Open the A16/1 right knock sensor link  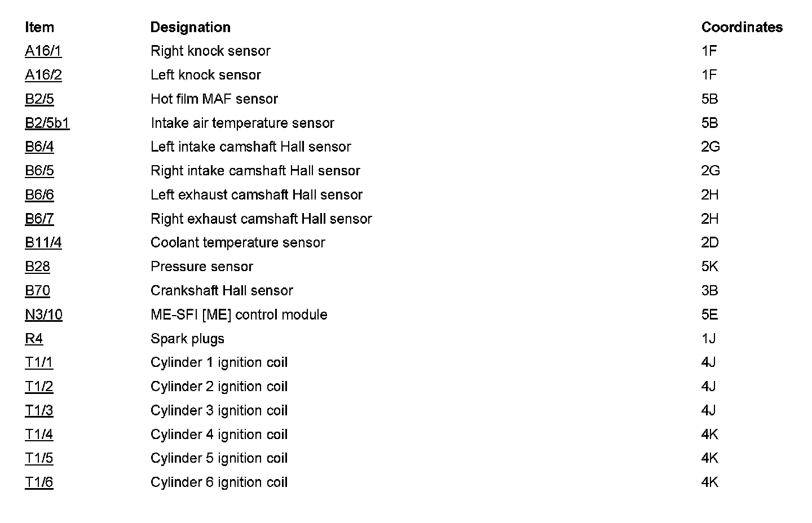pos(43,51)
